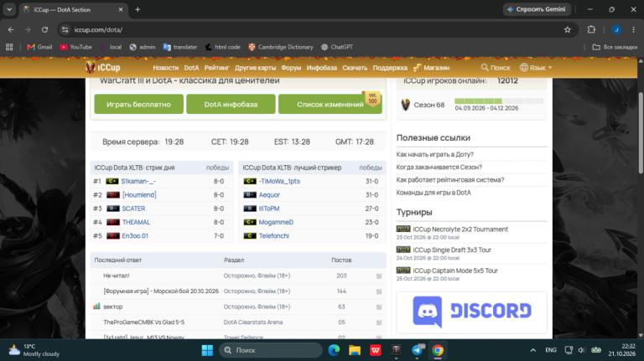Screen dimensions: 644x361
Task: Open the Cambridge Dictionary bookmark
Action: 281,47
